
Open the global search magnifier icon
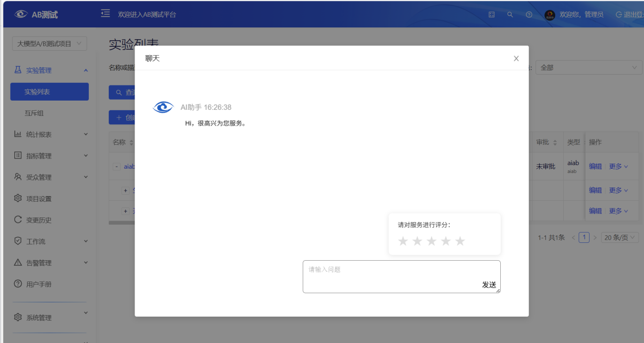tap(510, 15)
